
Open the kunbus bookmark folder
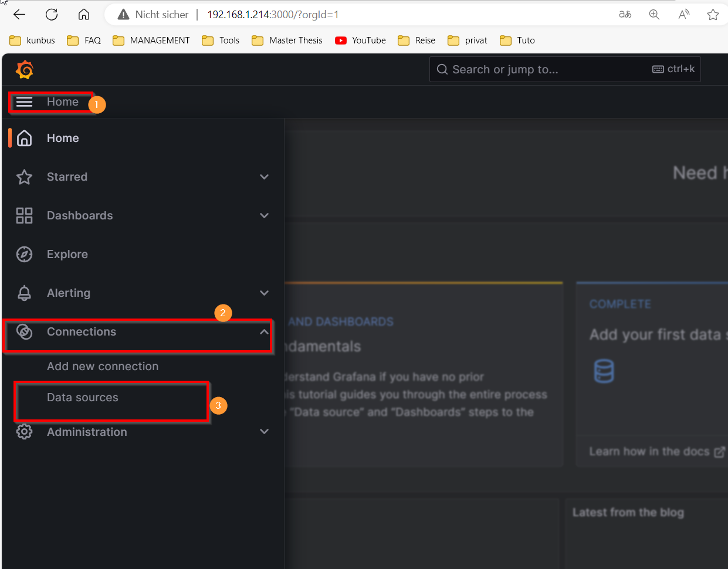click(x=32, y=40)
